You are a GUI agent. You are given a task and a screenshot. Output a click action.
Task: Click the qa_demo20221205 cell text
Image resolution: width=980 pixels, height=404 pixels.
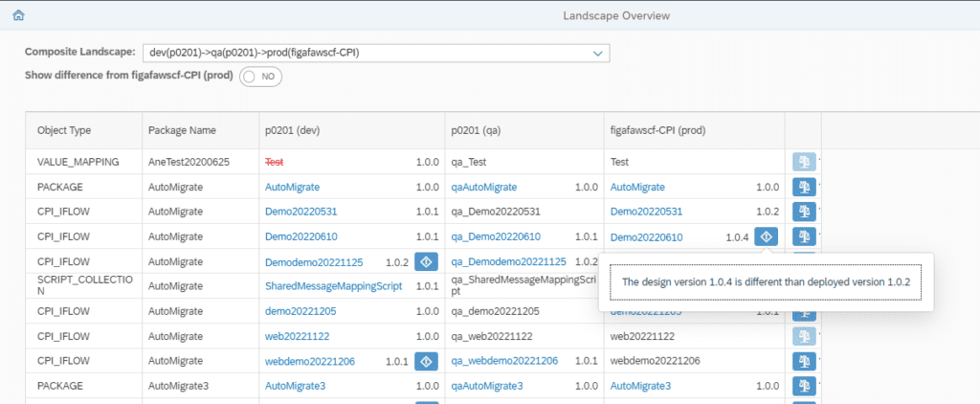tap(495, 311)
